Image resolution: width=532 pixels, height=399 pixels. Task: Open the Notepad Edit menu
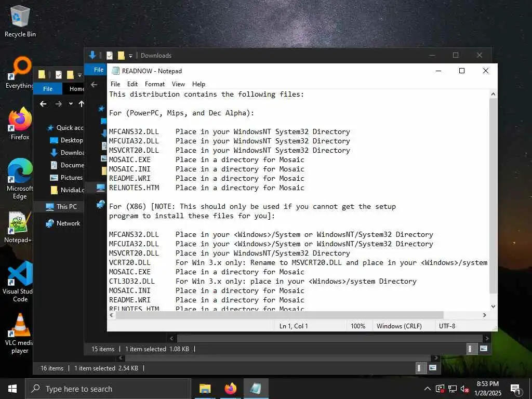[132, 84]
